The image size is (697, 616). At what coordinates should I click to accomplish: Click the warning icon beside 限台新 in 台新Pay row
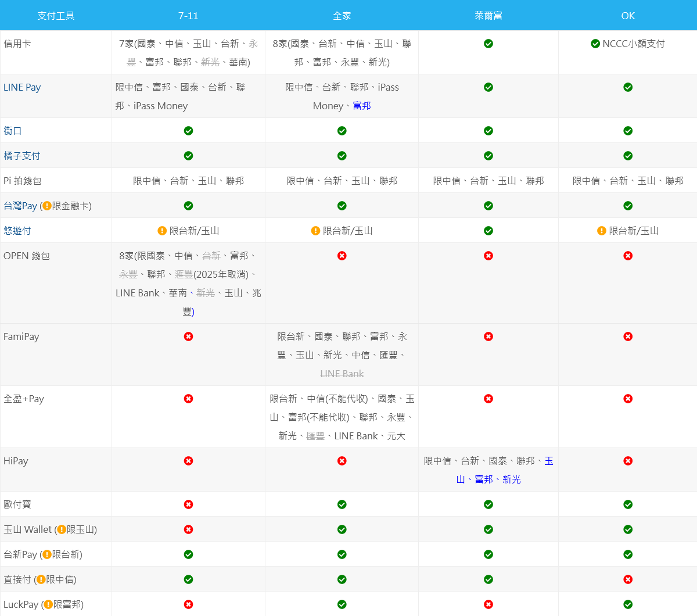point(47,554)
